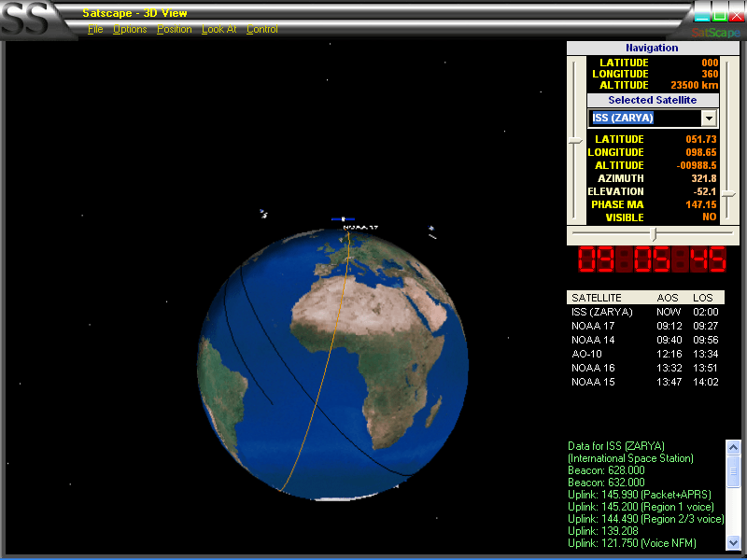Click the data panel scroll up arrow
The height and width of the screenshot is (560, 747).
tap(733, 447)
